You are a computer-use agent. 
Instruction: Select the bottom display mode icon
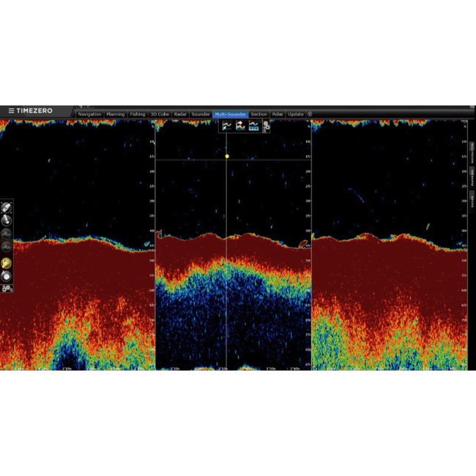click(253, 126)
